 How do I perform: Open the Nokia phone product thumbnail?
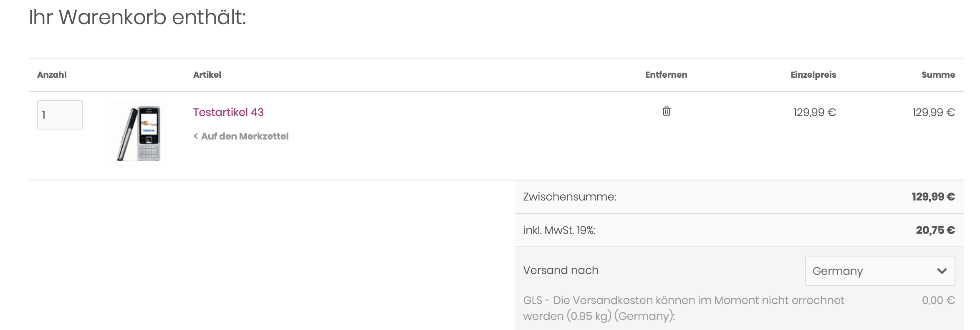(139, 134)
